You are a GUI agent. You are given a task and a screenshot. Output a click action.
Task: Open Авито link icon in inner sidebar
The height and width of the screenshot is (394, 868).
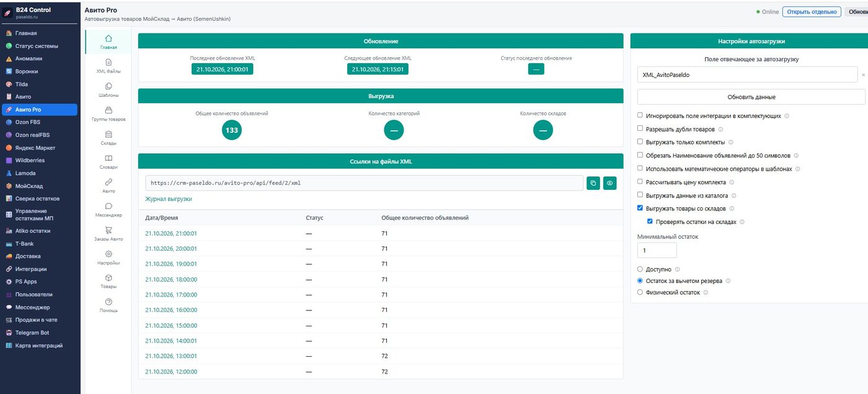click(x=108, y=182)
